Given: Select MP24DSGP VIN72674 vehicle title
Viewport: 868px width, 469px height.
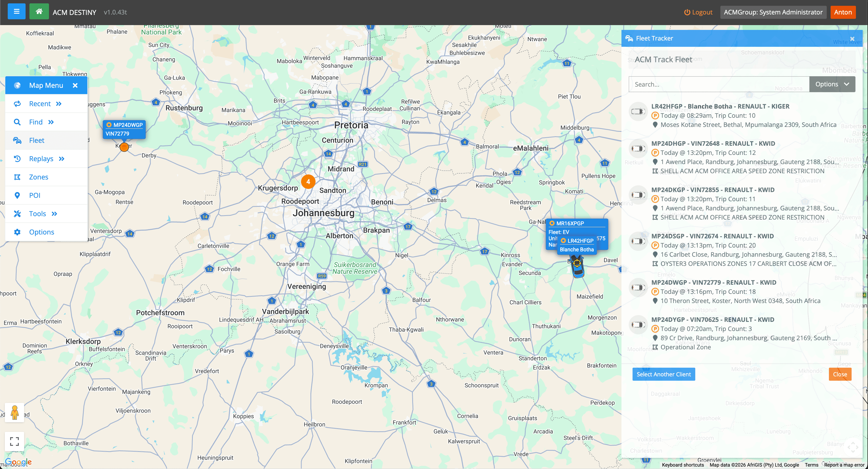Looking at the screenshot, I should [x=712, y=236].
